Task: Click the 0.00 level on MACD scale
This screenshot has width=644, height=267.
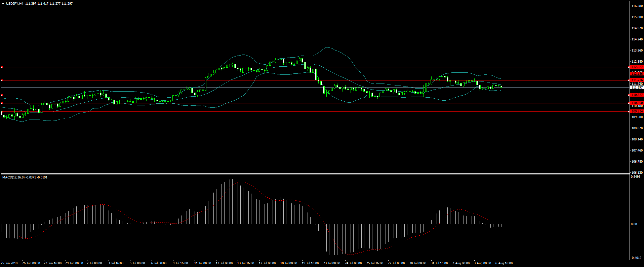Action: click(634, 224)
